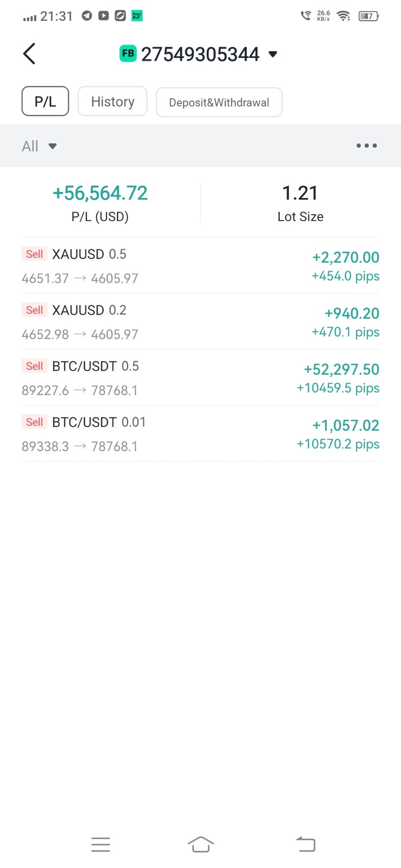
Task: Open the All filter dropdown
Action: click(39, 146)
